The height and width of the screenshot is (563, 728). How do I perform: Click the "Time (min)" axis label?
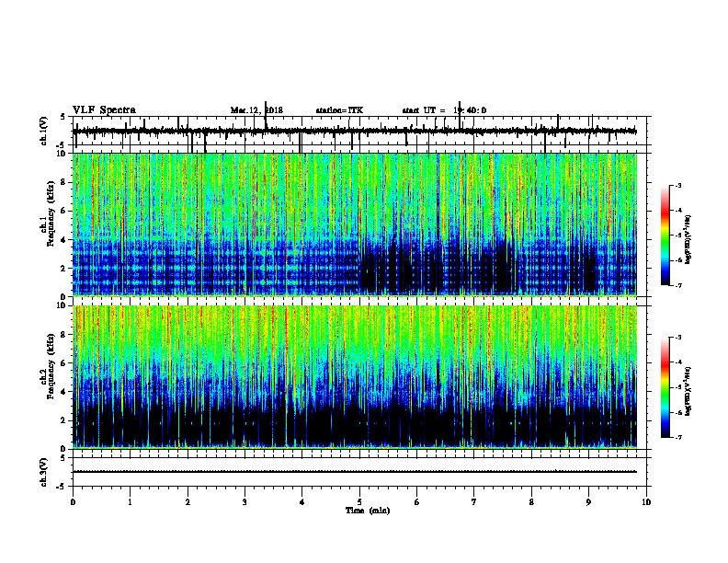click(x=368, y=511)
